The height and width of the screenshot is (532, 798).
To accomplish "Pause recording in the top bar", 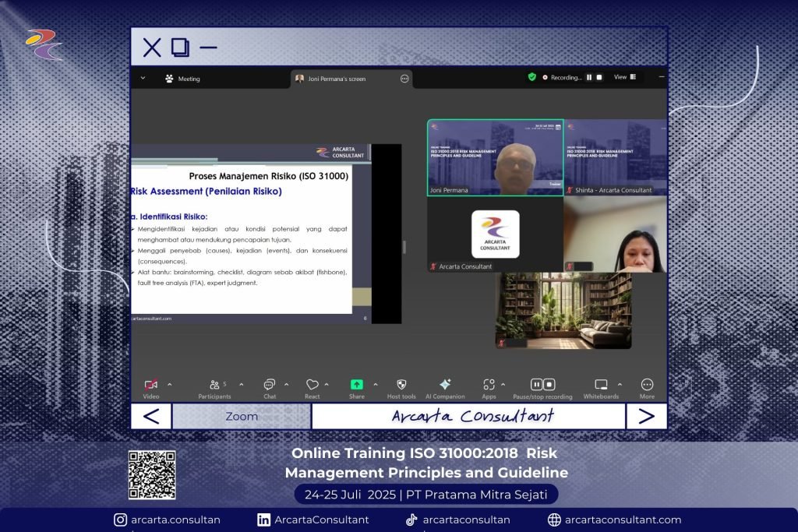I will [x=589, y=77].
